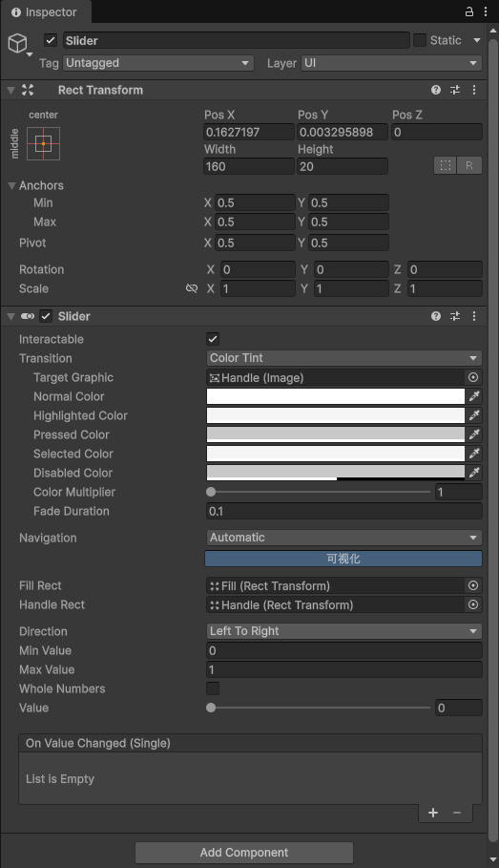
Task: Toggle constrained proportions link icon for Scale
Action: click(192, 288)
